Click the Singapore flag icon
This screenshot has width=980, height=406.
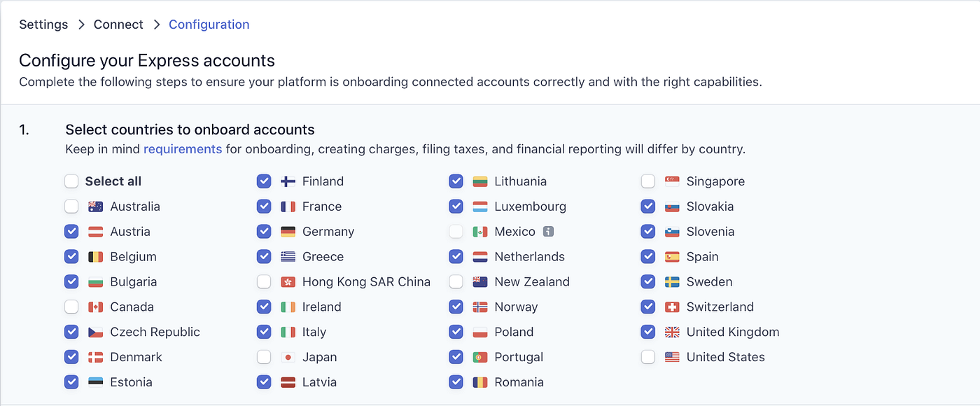[x=672, y=181]
